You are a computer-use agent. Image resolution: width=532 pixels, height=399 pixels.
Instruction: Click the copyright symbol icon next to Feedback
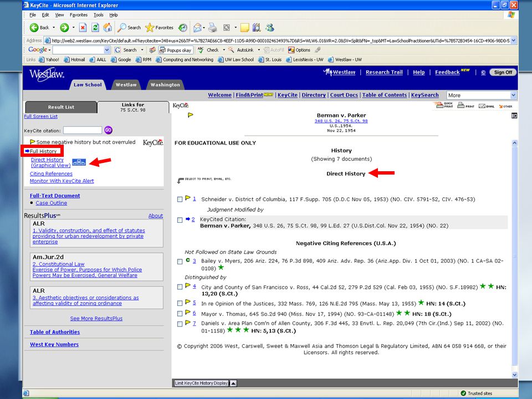click(x=483, y=73)
